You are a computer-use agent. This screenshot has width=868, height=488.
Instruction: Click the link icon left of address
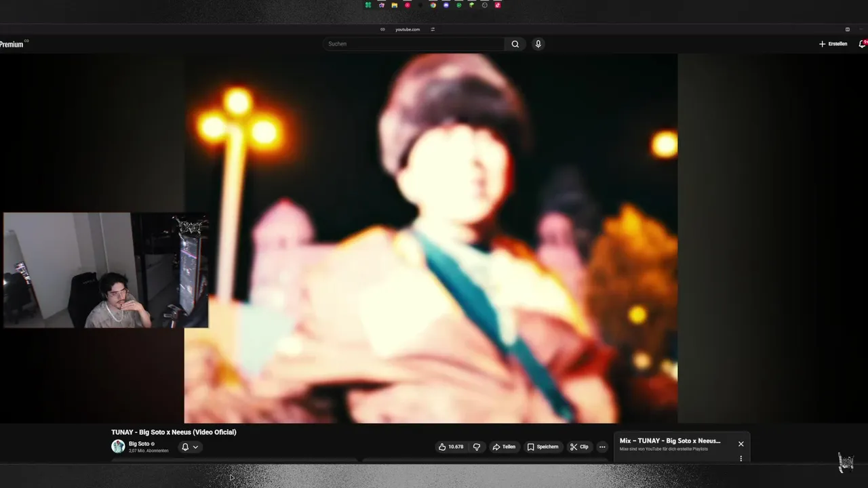(x=382, y=29)
